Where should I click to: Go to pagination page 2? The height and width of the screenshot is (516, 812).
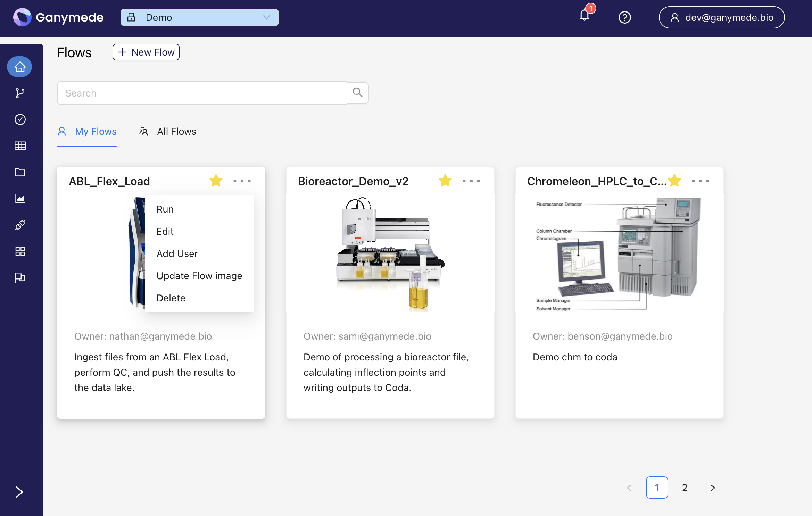[x=685, y=488]
